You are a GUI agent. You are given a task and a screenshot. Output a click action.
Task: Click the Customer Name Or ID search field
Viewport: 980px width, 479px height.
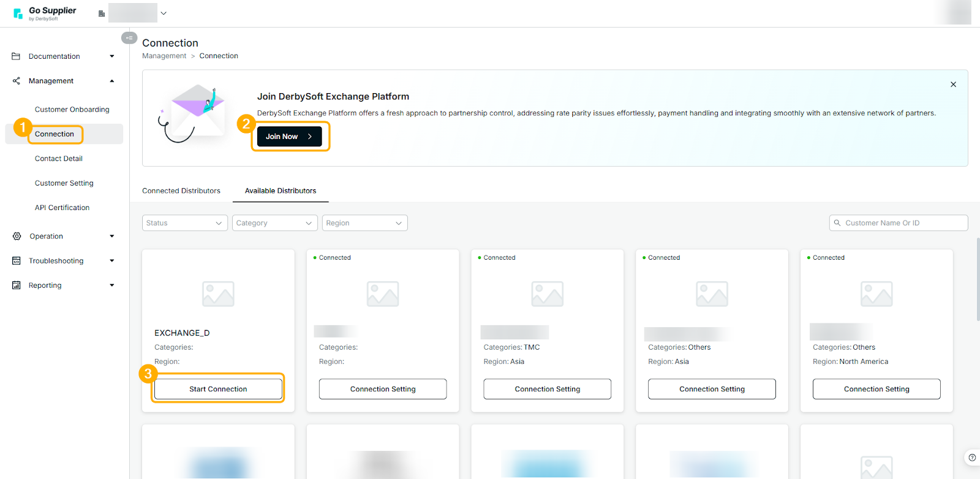pyautogui.click(x=899, y=223)
